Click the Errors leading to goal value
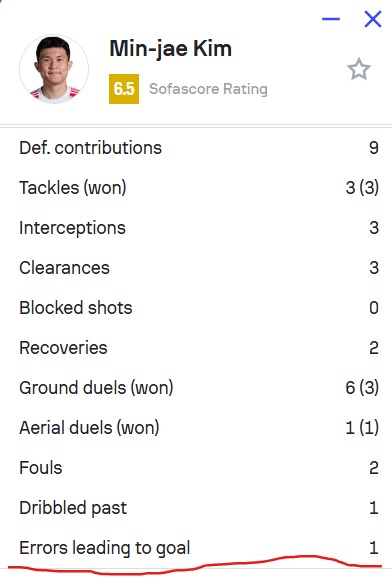Screen dimensions: 392x583 coord(374,548)
